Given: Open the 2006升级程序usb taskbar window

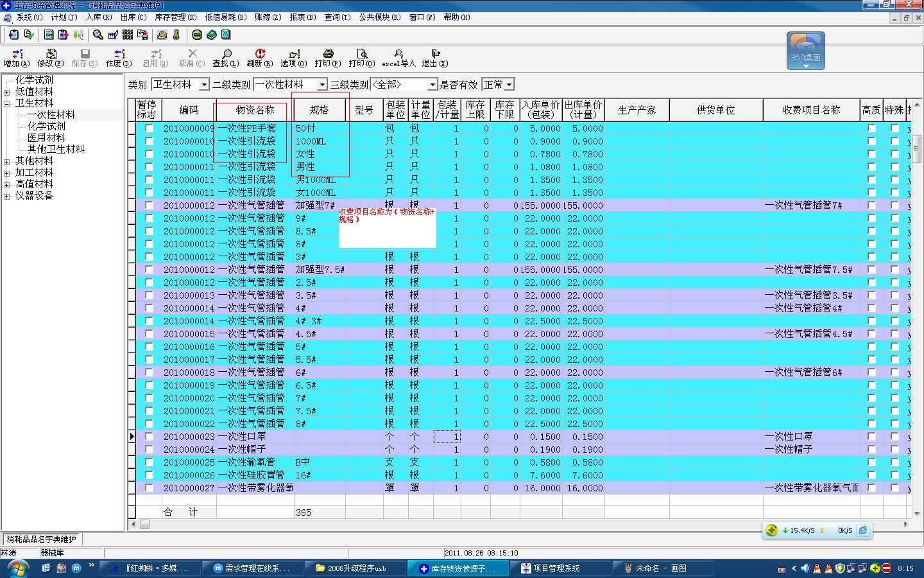Looking at the screenshot, I should click(355, 568).
